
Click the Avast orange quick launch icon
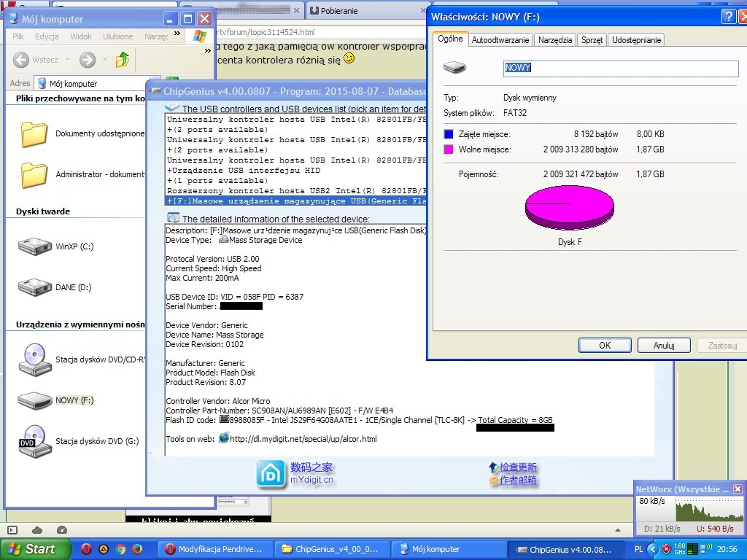pos(104,549)
